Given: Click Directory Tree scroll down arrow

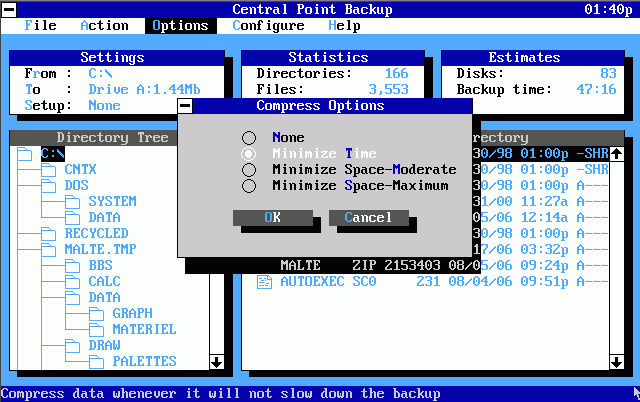Looking at the screenshot, I should [216, 362].
